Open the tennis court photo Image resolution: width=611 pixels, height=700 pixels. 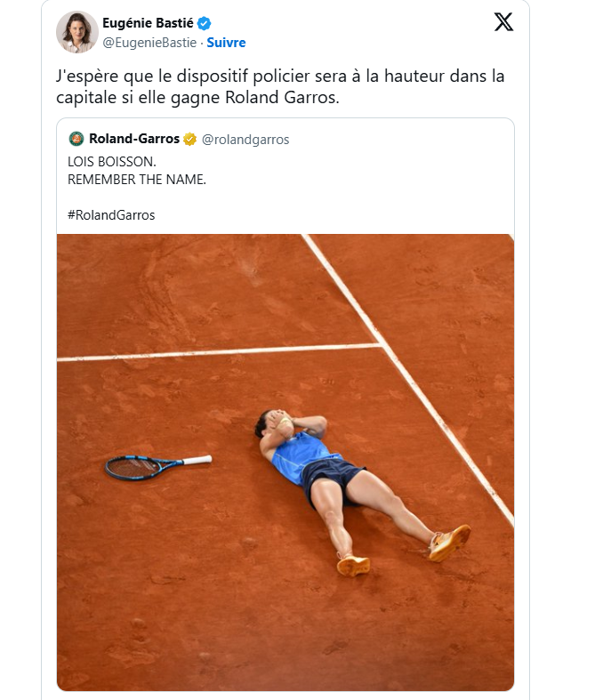pos(285,462)
